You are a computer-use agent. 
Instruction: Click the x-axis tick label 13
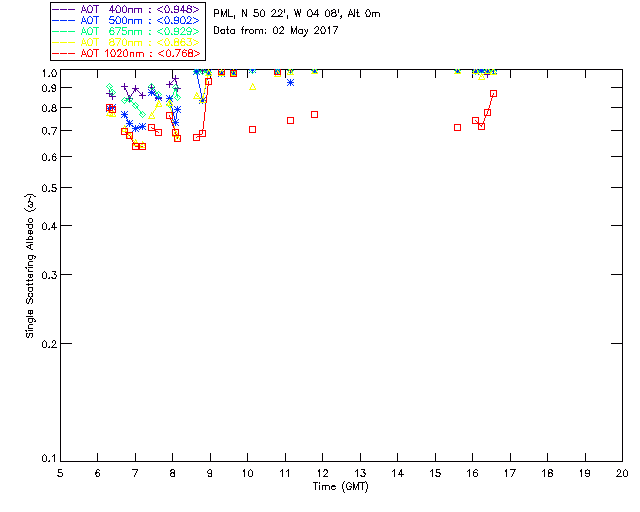(360, 473)
